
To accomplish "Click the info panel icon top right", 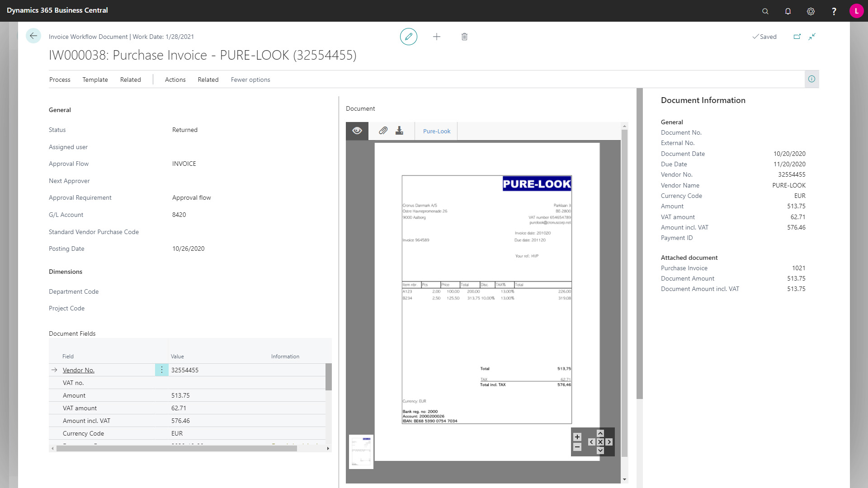I will coord(812,79).
